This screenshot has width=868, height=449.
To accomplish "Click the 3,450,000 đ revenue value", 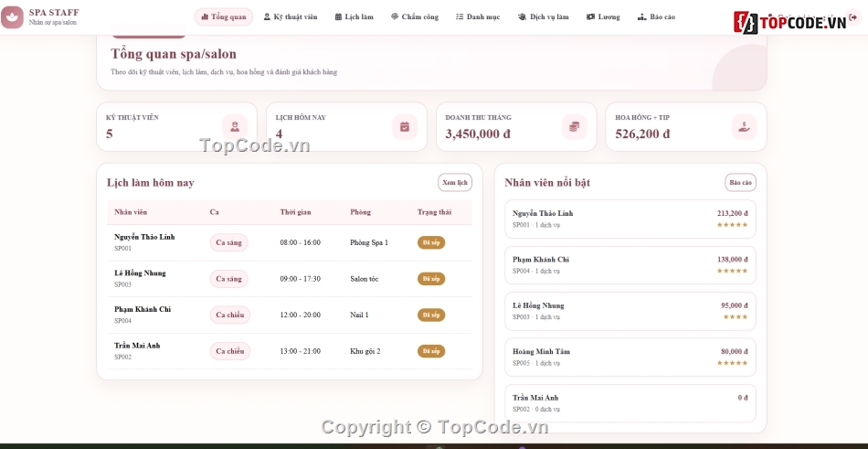I will pyautogui.click(x=478, y=134).
